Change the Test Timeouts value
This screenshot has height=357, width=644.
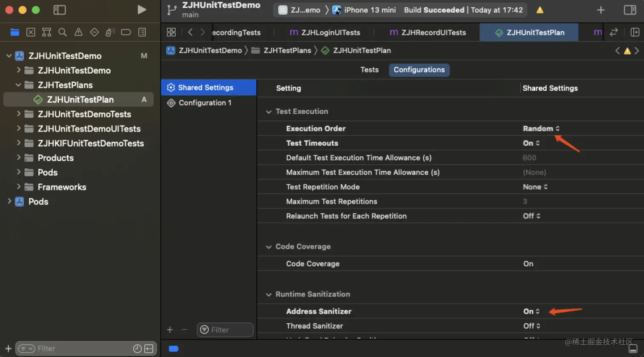click(x=531, y=143)
